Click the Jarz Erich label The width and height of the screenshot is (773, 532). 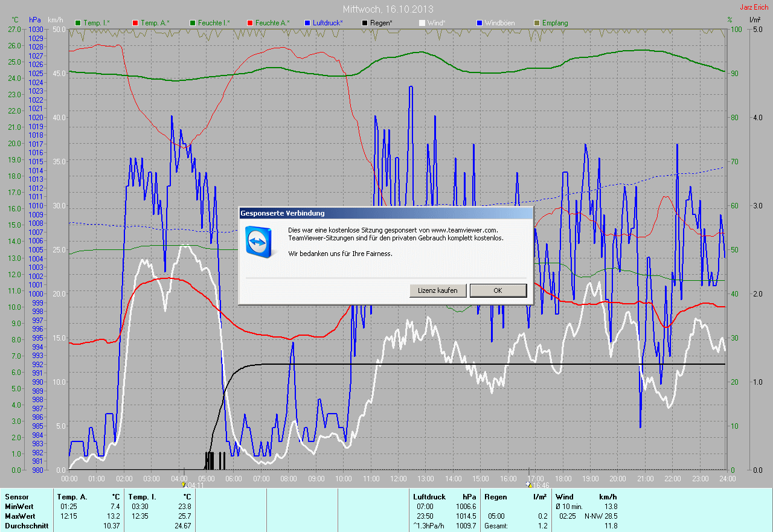[754, 7]
